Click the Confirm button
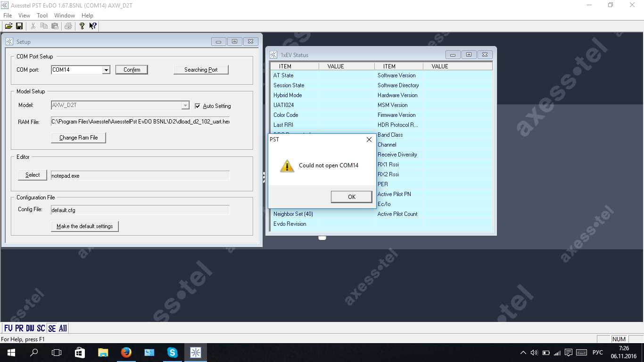 132,70
